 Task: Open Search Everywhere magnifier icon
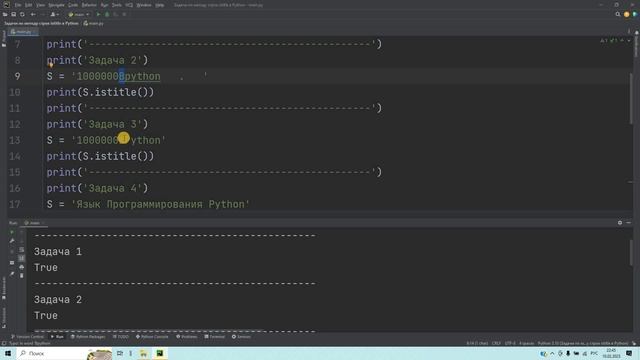(618, 14)
